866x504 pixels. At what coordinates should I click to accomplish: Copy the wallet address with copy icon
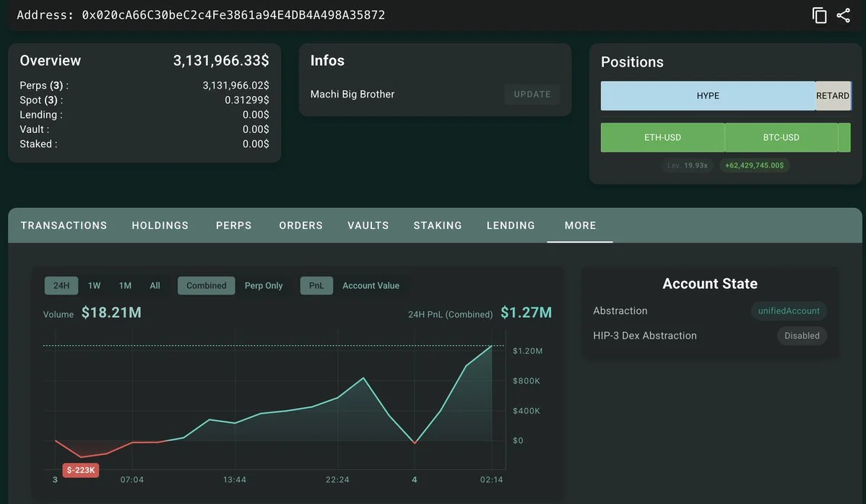tap(820, 15)
